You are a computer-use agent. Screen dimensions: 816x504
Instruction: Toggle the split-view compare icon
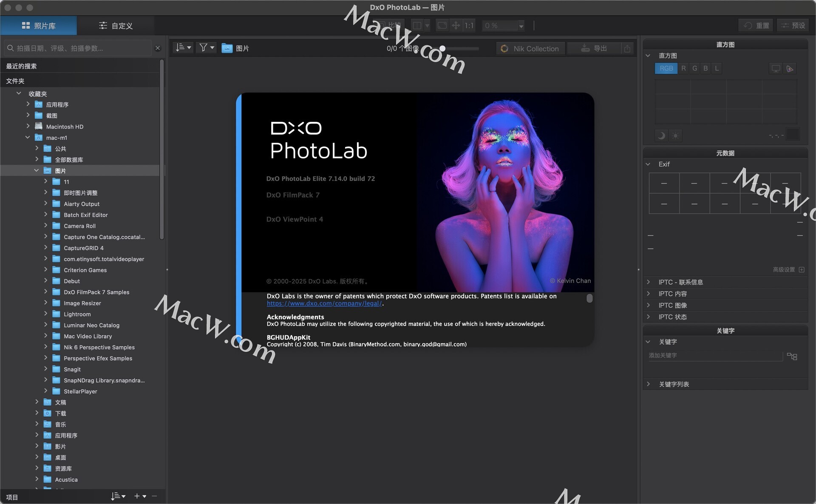point(417,25)
